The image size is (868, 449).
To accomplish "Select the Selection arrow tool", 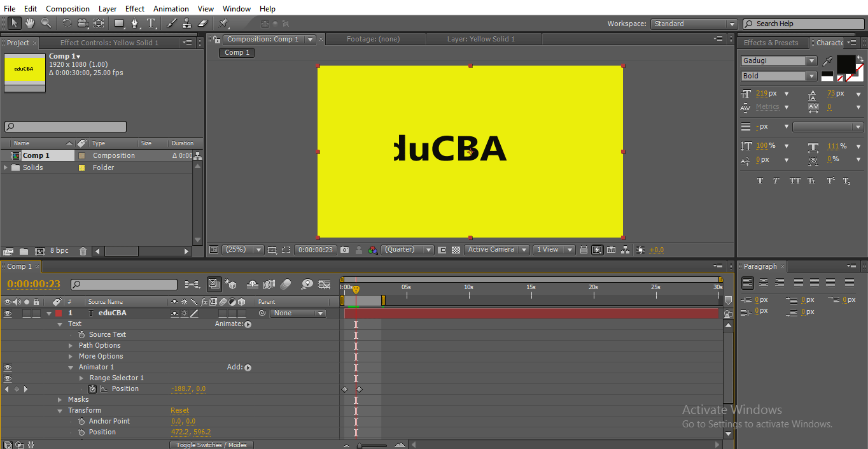I will click(x=14, y=24).
